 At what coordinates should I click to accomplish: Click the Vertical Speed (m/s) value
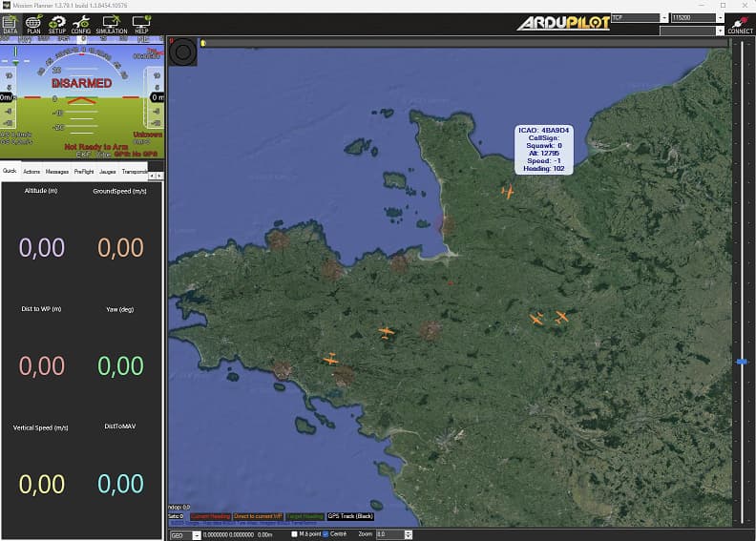(x=41, y=484)
